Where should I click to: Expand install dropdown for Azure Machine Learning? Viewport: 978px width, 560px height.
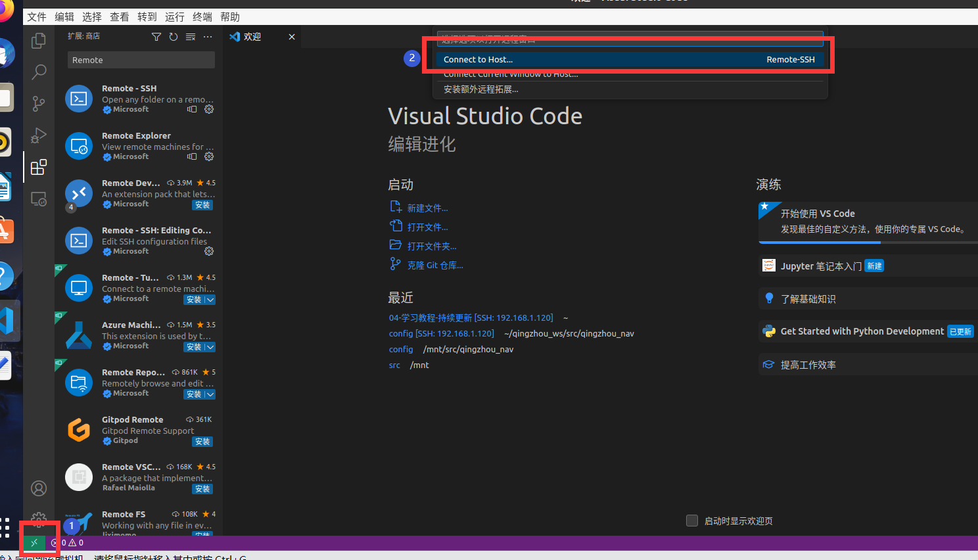(210, 347)
